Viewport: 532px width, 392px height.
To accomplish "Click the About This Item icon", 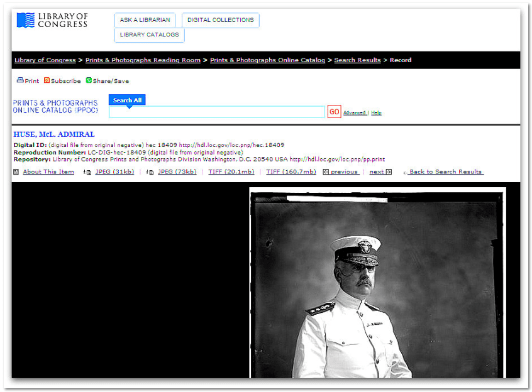I will 16,171.
